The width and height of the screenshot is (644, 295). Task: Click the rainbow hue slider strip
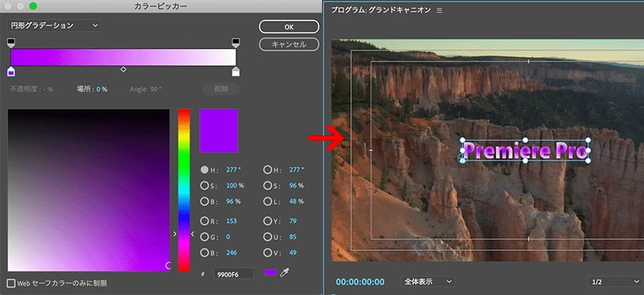pyautogui.click(x=184, y=190)
